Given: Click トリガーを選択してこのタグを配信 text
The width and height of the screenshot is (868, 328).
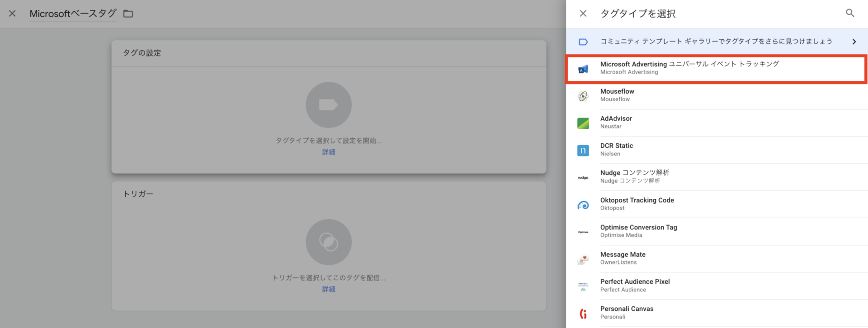Looking at the screenshot, I should point(329,278).
